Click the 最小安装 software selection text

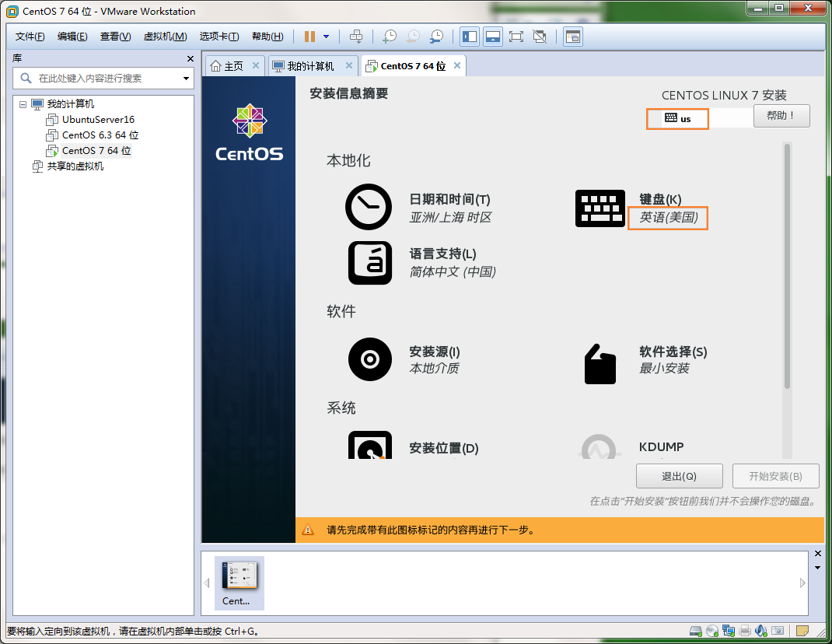point(663,368)
